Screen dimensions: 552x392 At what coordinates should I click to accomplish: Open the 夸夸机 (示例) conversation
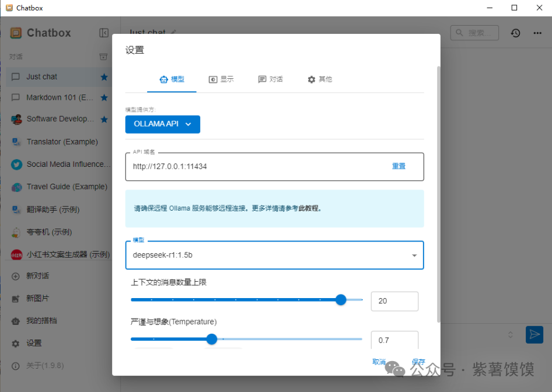point(58,232)
